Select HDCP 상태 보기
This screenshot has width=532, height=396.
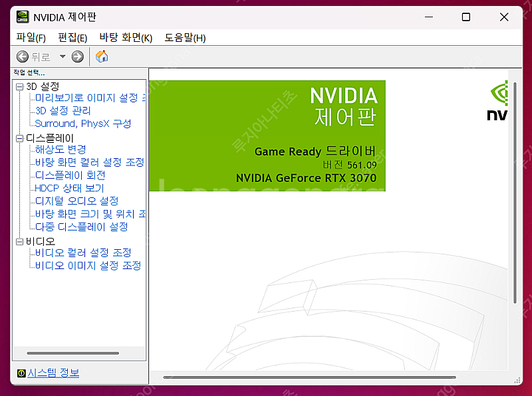click(70, 188)
